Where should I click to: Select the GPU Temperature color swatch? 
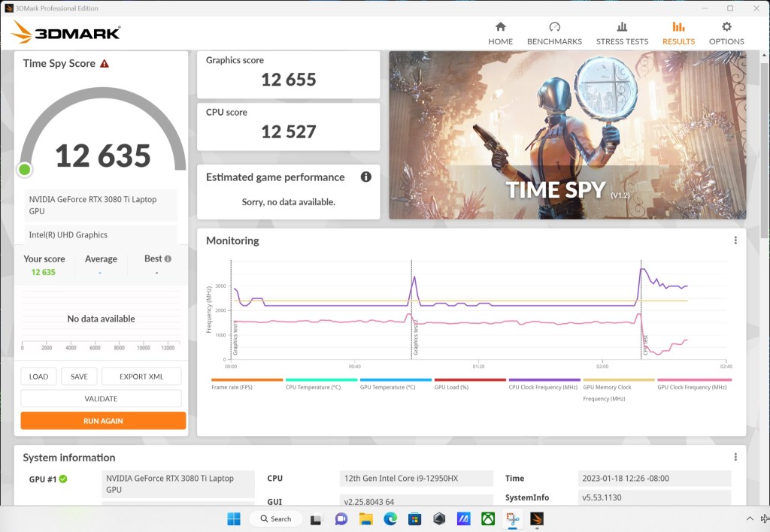pyautogui.click(x=397, y=380)
